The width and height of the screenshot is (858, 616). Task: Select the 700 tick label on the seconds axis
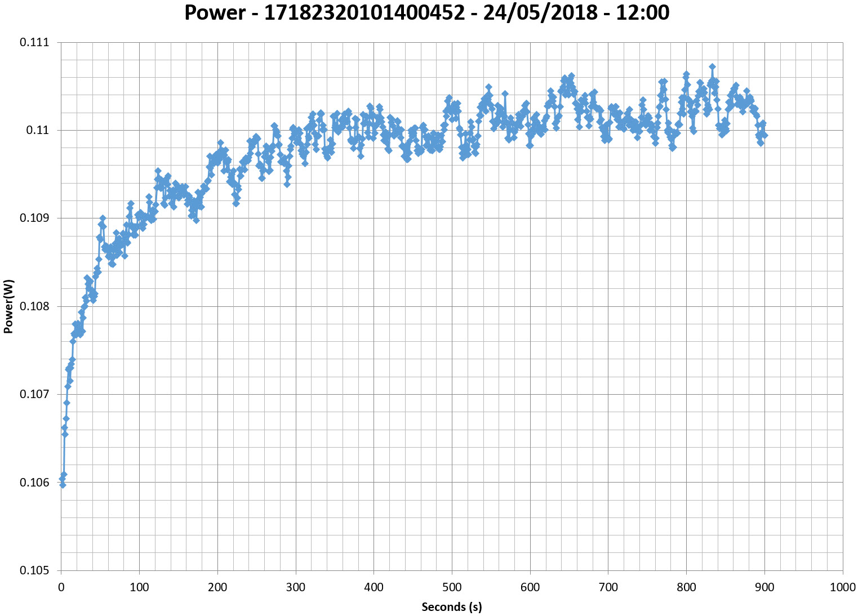click(x=608, y=587)
